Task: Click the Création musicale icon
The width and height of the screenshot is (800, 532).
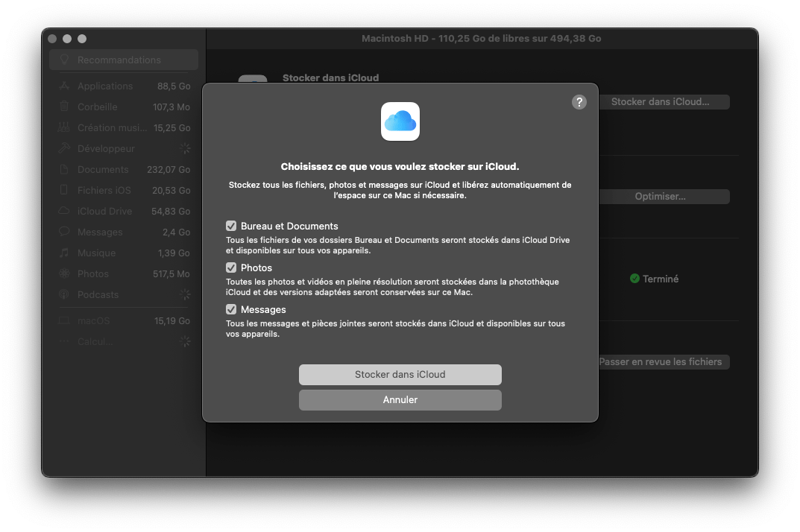Action: (x=64, y=127)
